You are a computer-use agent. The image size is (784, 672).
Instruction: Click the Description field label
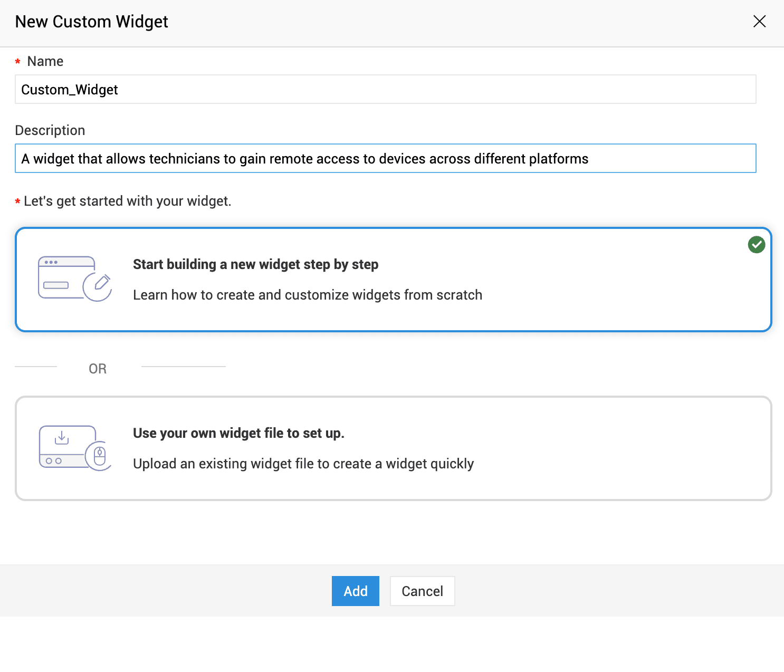pos(50,130)
